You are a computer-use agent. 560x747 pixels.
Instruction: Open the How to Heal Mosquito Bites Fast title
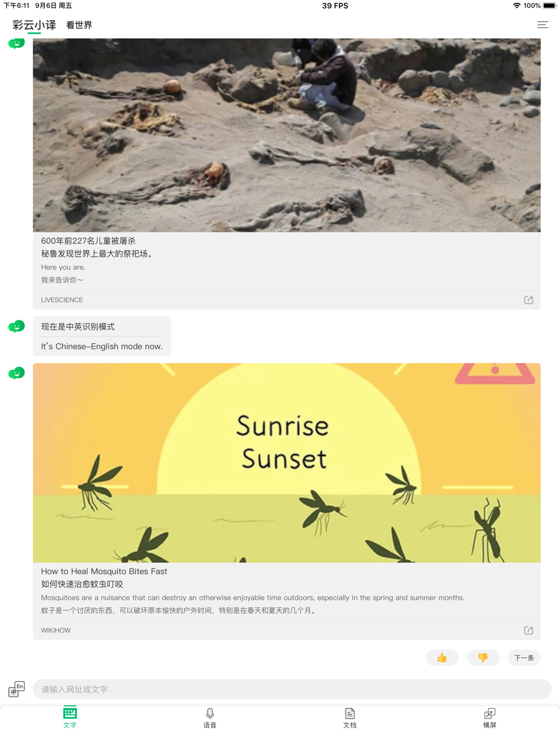click(x=104, y=571)
